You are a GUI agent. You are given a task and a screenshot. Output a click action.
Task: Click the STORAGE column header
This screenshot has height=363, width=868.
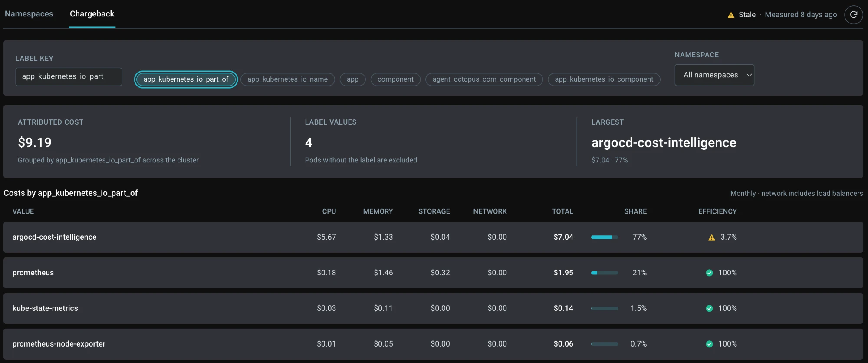[x=434, y=211]
